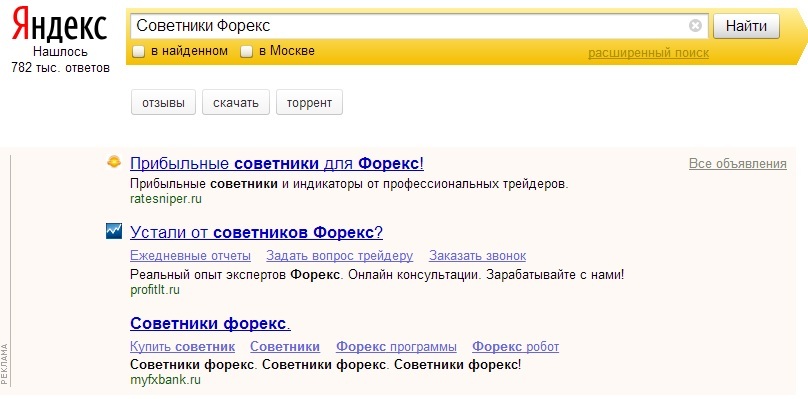This screenshot has height=399, width=808.
Task: Open the Ежедневные отчеты sitelink
Action: pos(190,256)
